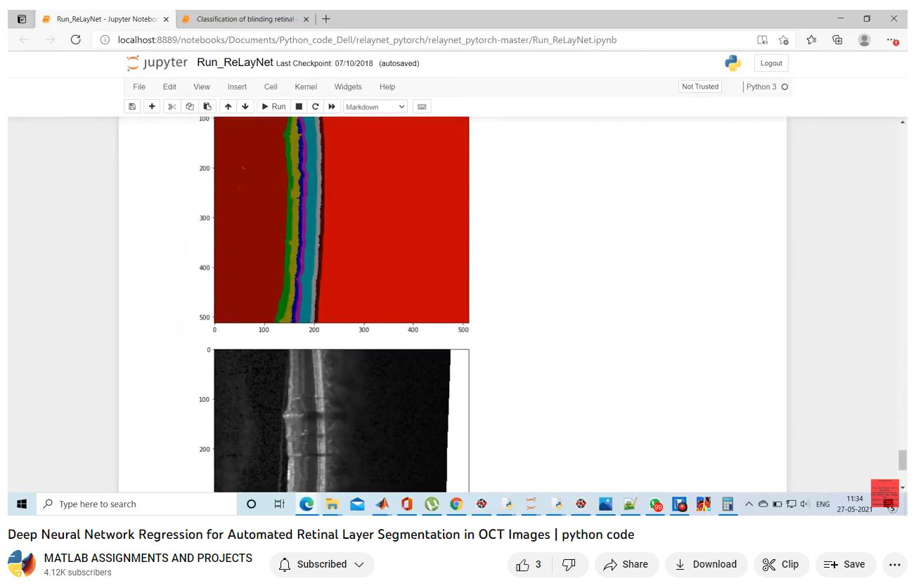
Task: Open the Windows Task View button
Action: click(279, 504)
